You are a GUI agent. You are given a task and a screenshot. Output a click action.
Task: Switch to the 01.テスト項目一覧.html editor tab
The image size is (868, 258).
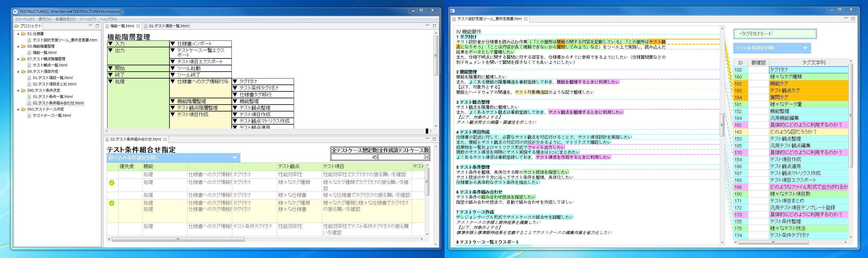[166, 26]
